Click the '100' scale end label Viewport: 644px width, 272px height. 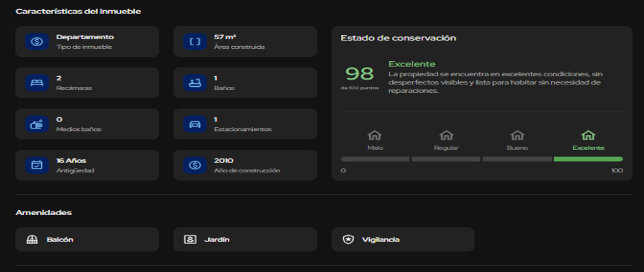click(x=617, y=171)
